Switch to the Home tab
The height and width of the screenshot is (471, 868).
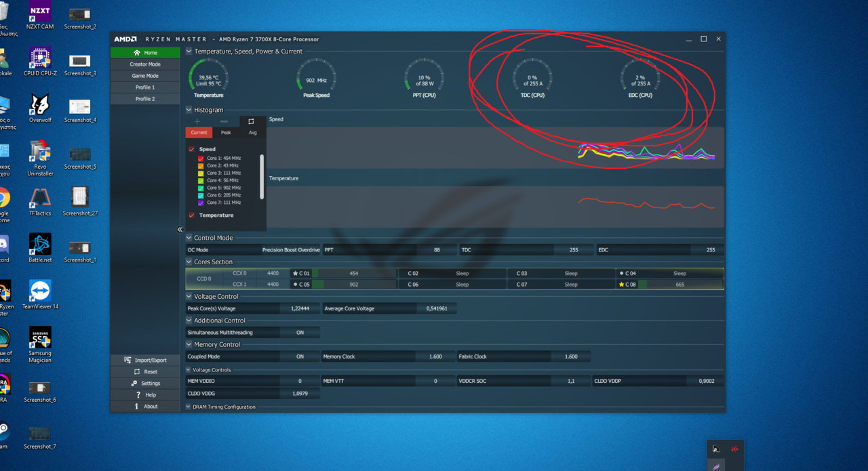(x=145, y=53)
